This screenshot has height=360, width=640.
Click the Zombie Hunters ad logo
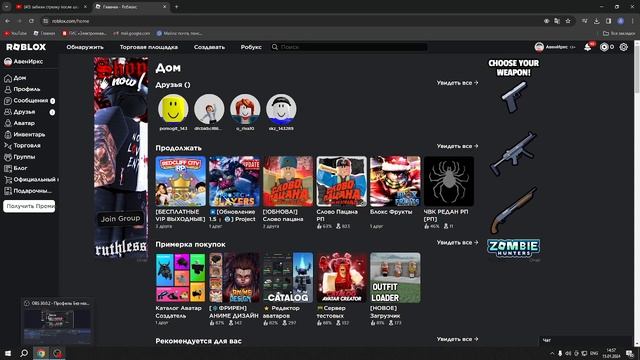click(513, 248)
